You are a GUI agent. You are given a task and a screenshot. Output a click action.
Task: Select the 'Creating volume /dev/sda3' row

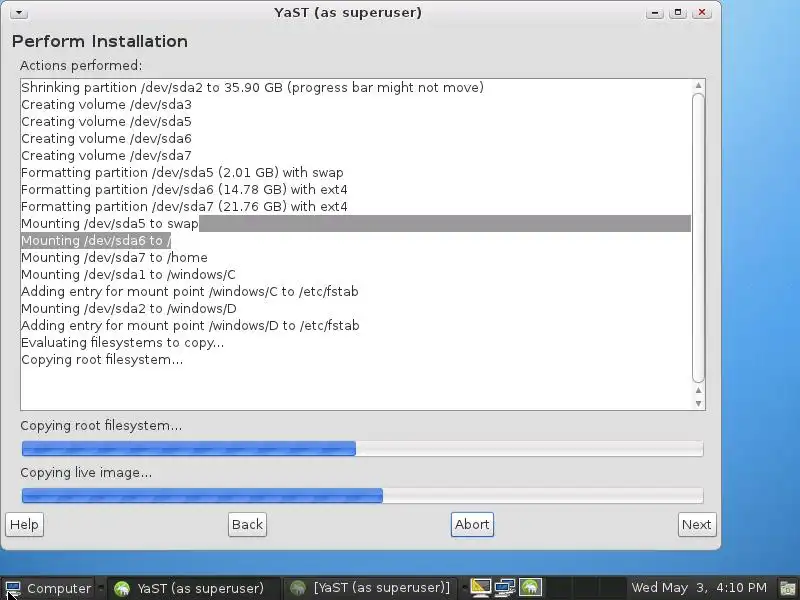(356, 105)
